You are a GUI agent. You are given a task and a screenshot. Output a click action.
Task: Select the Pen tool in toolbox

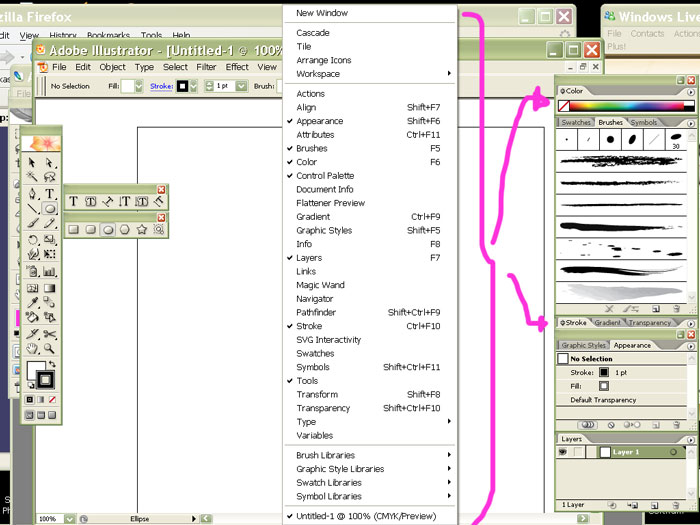click(x=32, y=194)
